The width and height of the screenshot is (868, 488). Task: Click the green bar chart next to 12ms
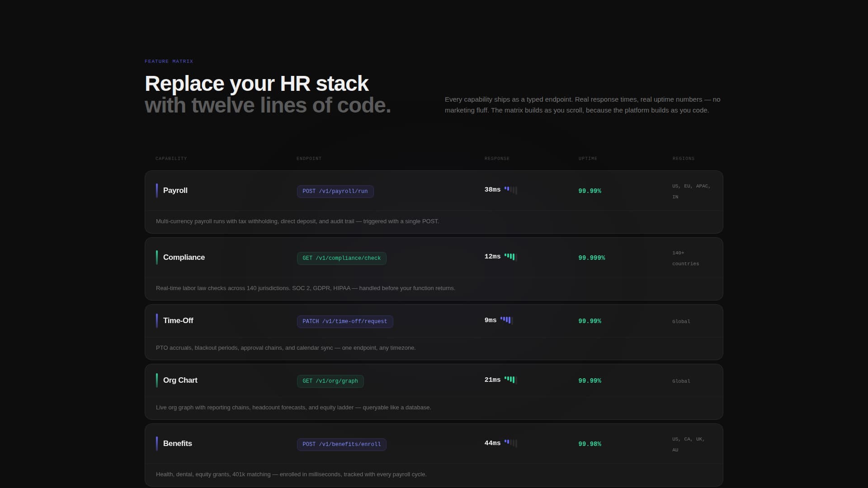pos(511,256)
